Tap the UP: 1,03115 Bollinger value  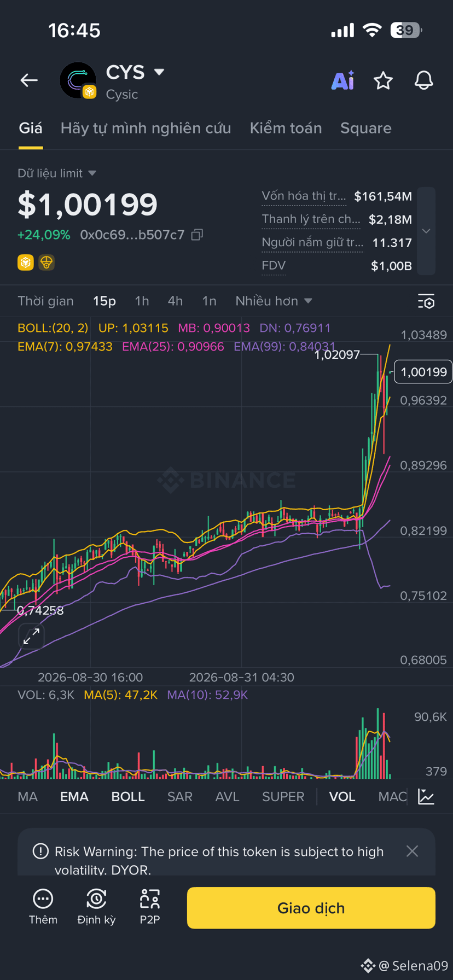[x=133, y=328]
